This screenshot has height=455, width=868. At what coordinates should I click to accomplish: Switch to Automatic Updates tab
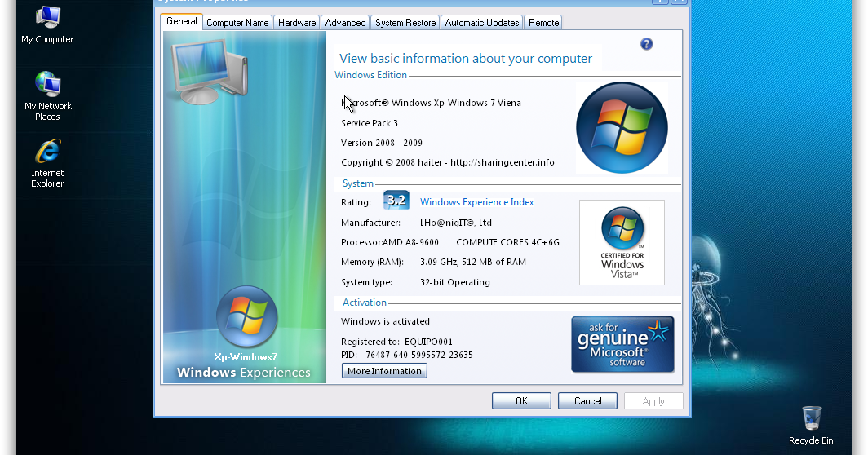point(481,23)
